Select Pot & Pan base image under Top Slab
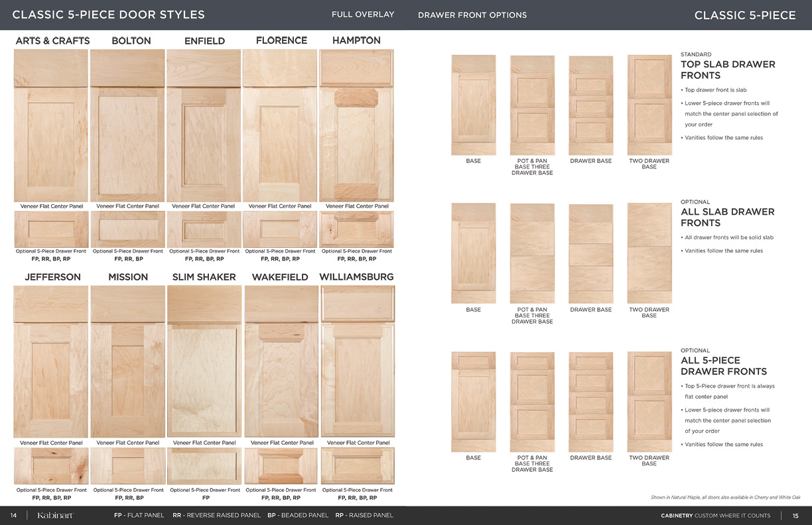The image size is (812, 525). pyautogui.click(x=532, y=105)
